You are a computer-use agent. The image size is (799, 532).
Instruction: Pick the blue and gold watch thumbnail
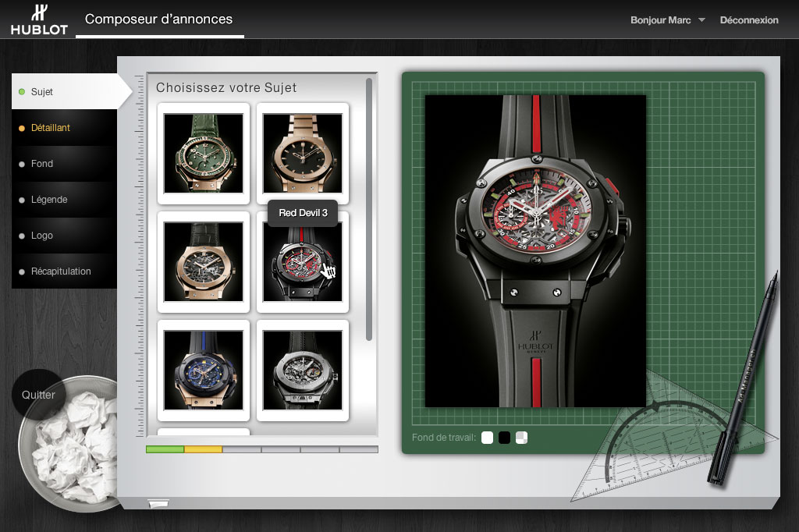point(204,371)
